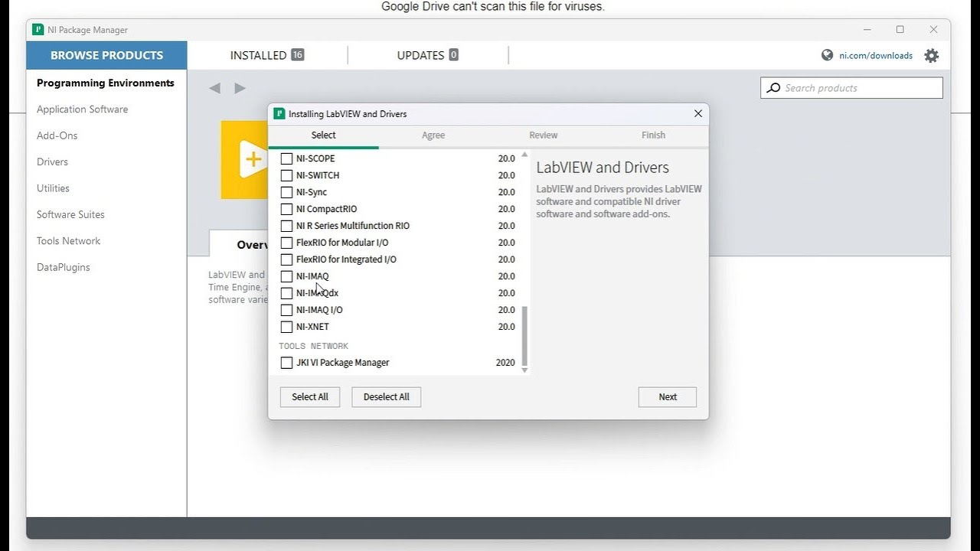Go forward using the right arrow
Image resolution: width=980 pixels, height=551 pixels.
pos(240,88)
